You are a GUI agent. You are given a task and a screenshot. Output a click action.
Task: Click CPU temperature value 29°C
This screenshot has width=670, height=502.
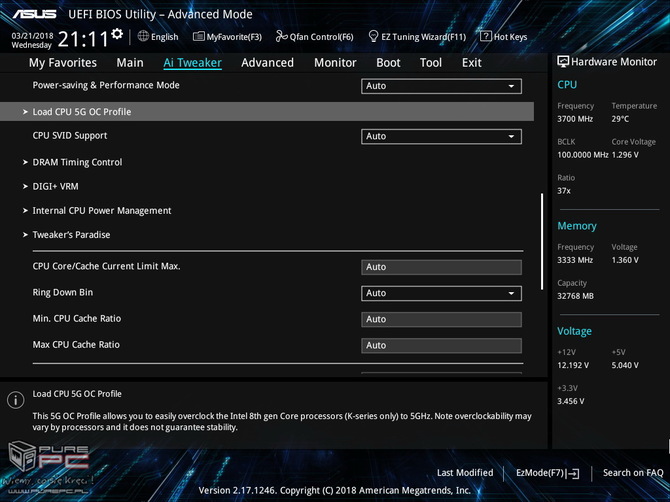pos(620,119)
